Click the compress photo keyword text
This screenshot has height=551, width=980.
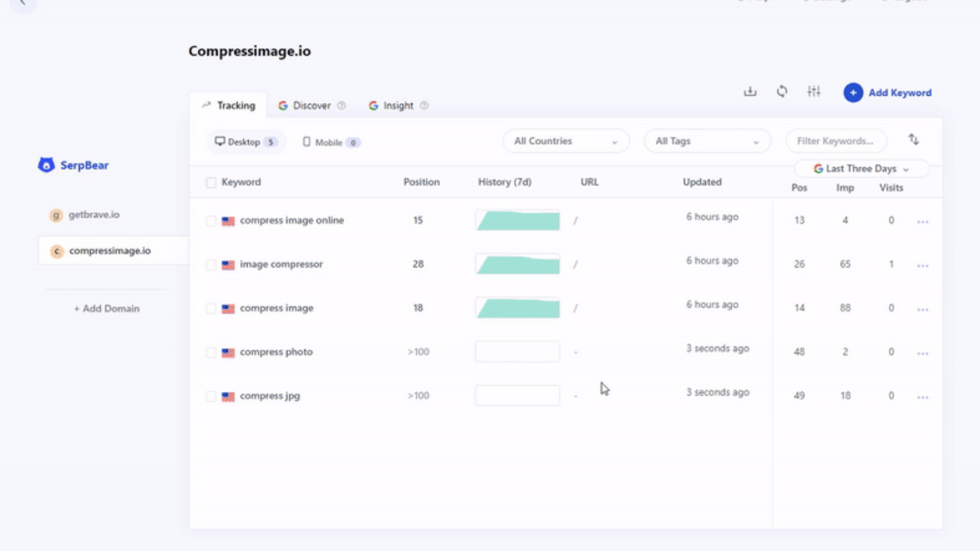(x=276, y=352)
